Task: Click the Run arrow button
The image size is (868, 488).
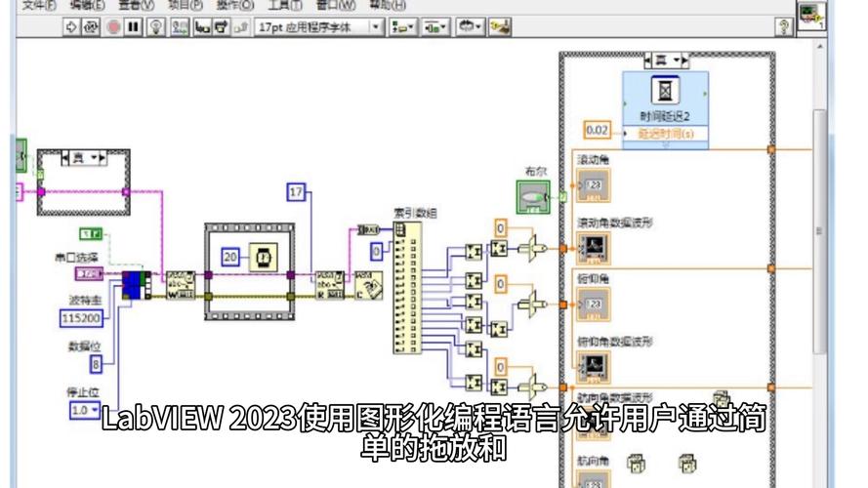Action: pyautogui.click(x=71, y=26)
